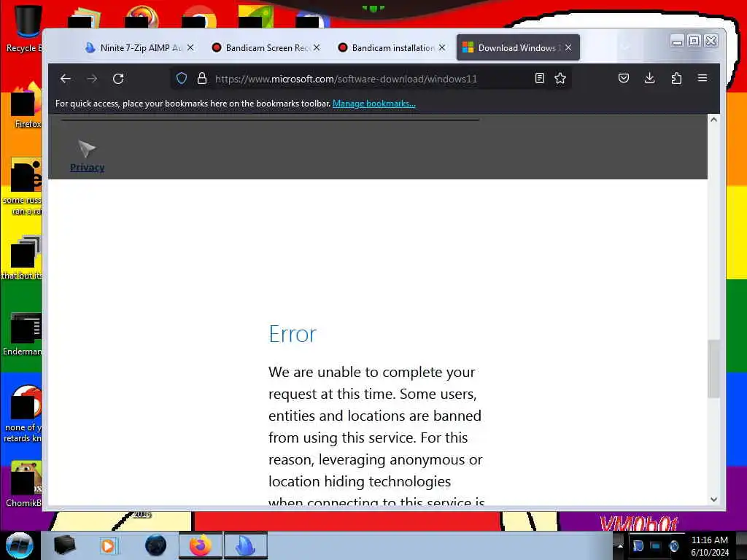Click the Error heading text
This screenshot has width=747, height=560.
(293, 334)
